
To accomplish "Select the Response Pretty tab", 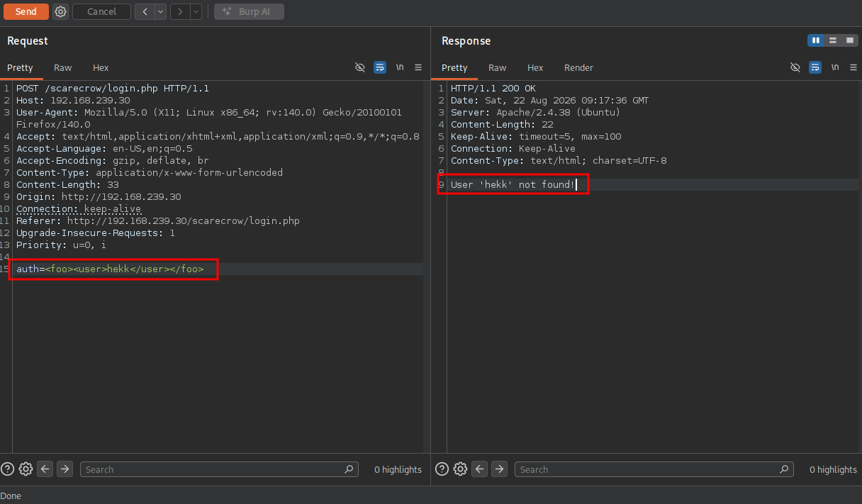I will [x=455, y=68].
